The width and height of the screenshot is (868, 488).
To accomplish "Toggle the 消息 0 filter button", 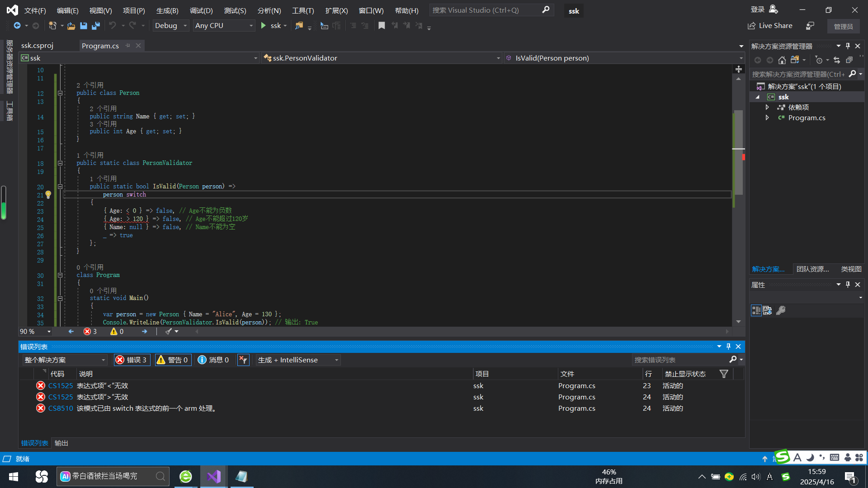I will (214, 360).
